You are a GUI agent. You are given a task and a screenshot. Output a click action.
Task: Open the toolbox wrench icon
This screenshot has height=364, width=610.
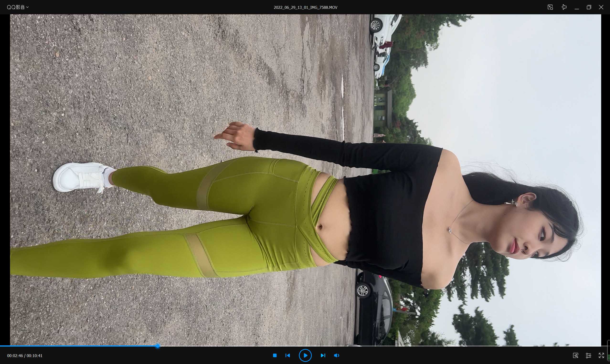pyautogui.click(x=575, y=355)
